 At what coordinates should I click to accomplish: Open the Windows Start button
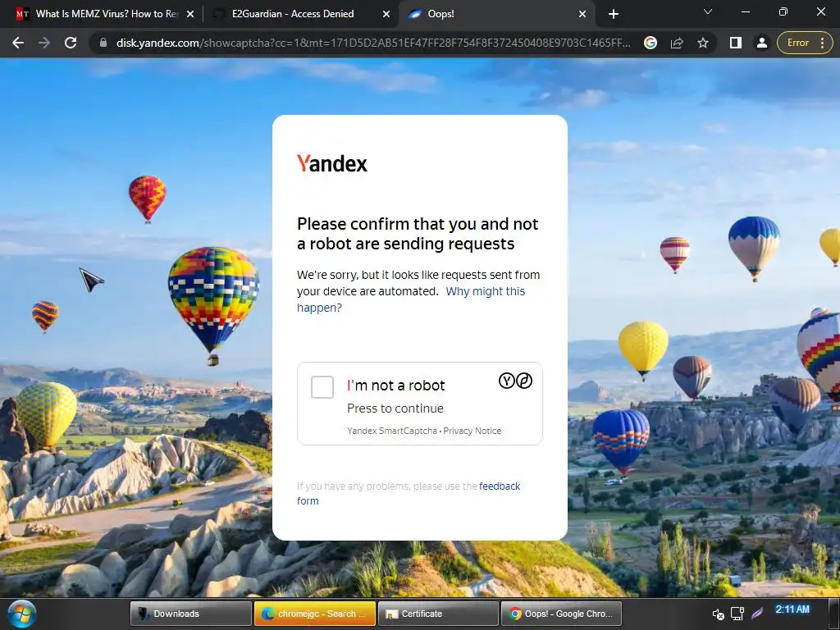(x=22, y=614)
